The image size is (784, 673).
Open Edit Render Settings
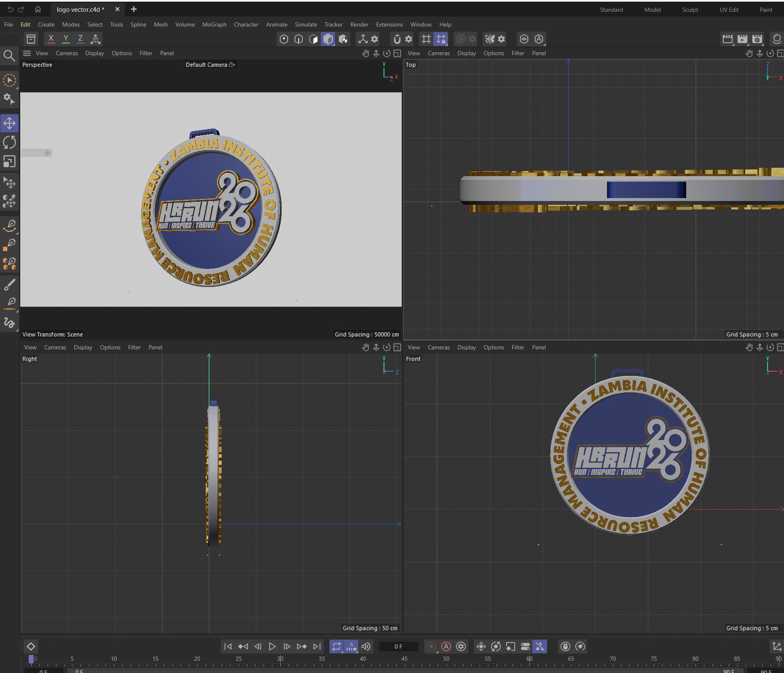tap(757, 39)
